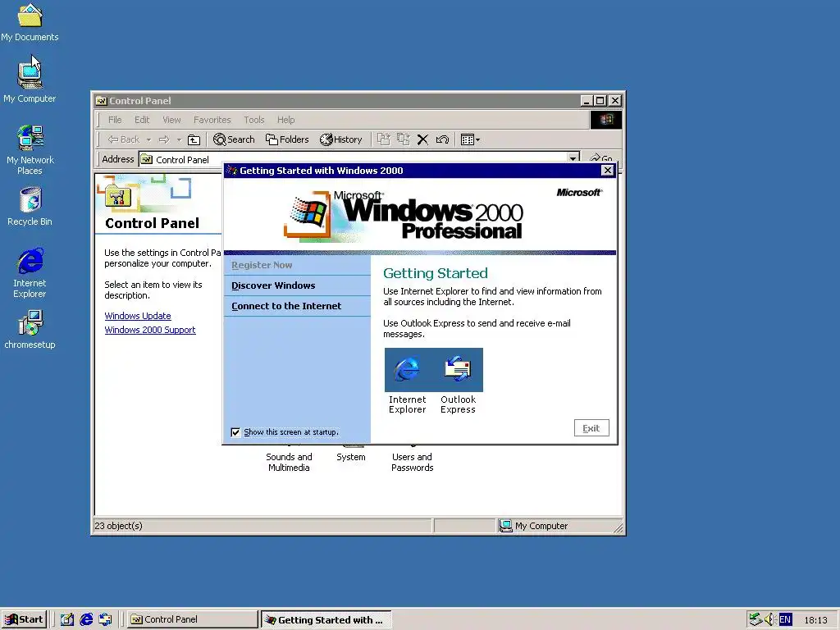Click the Delete X toolbar icon
This screenshot has width=840, height=630.
[x=422, y=139]
